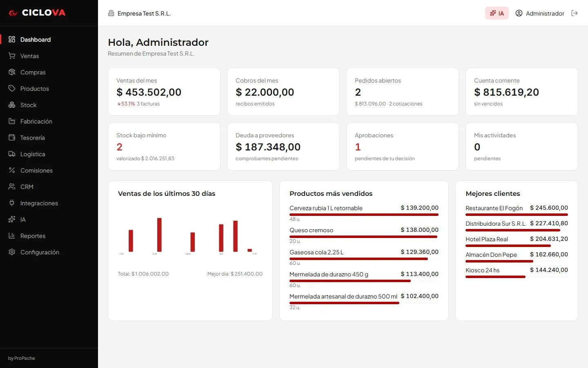
Task: Click the tallest bar in the sales chart
Action: [159, 235]
